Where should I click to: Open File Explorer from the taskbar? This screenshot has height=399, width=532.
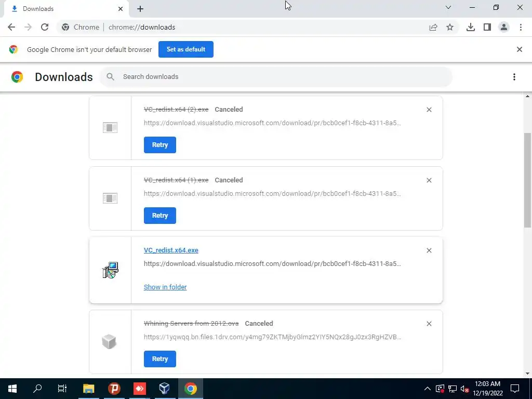tap(88, 389)
